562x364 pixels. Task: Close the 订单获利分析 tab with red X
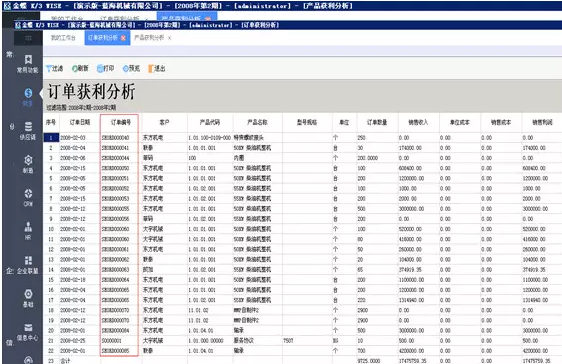(x=123, y=38)
